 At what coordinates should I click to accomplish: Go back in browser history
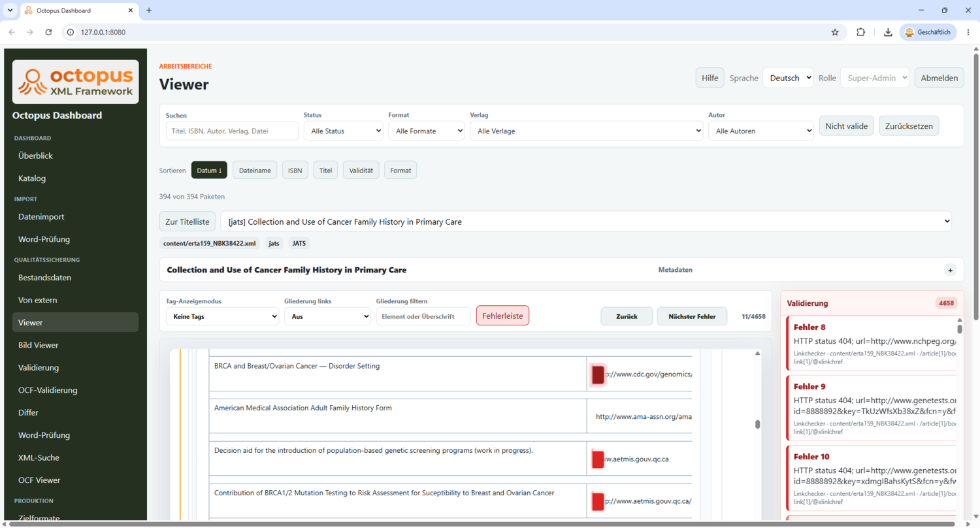click(x=12, y=32)
